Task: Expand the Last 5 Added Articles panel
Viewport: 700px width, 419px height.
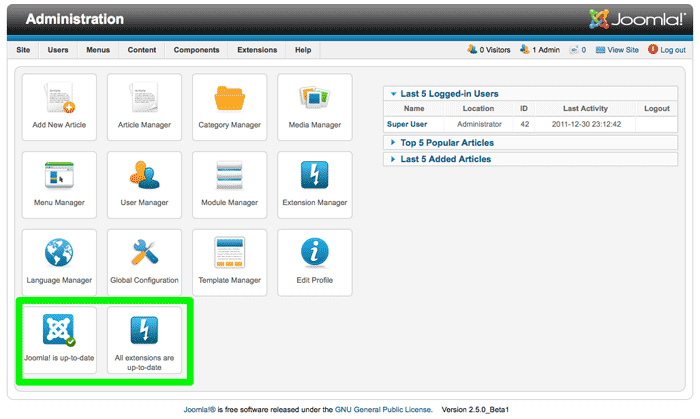Action: [530, 159]
